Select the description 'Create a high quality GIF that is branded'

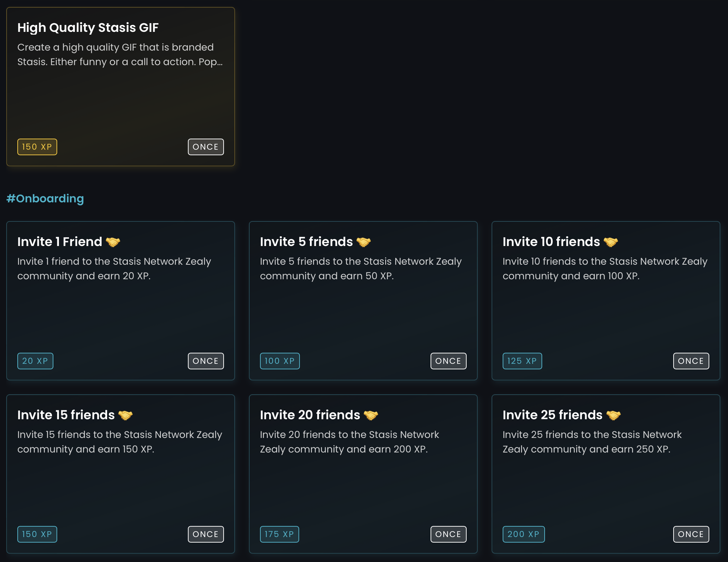115,47
